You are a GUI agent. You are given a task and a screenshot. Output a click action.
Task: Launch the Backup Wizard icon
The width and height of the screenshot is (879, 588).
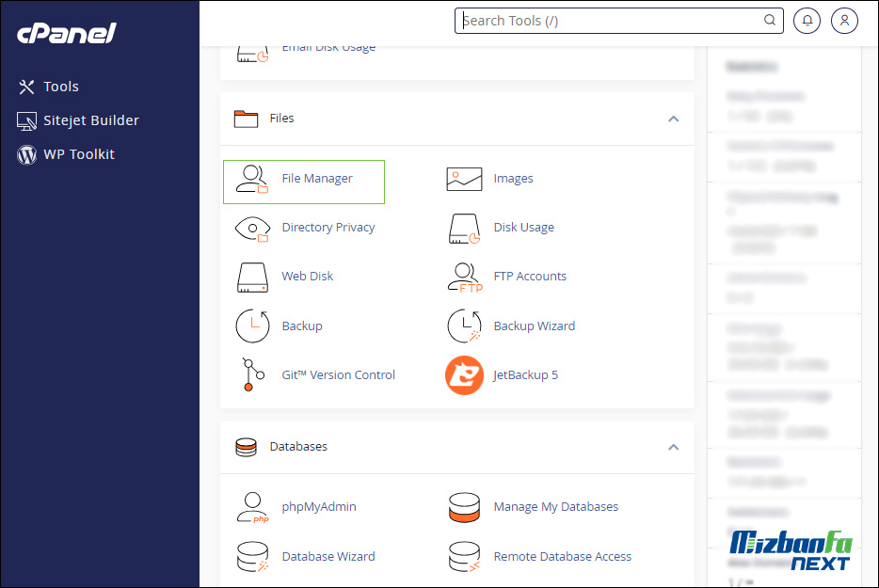[x=464, y=326]
